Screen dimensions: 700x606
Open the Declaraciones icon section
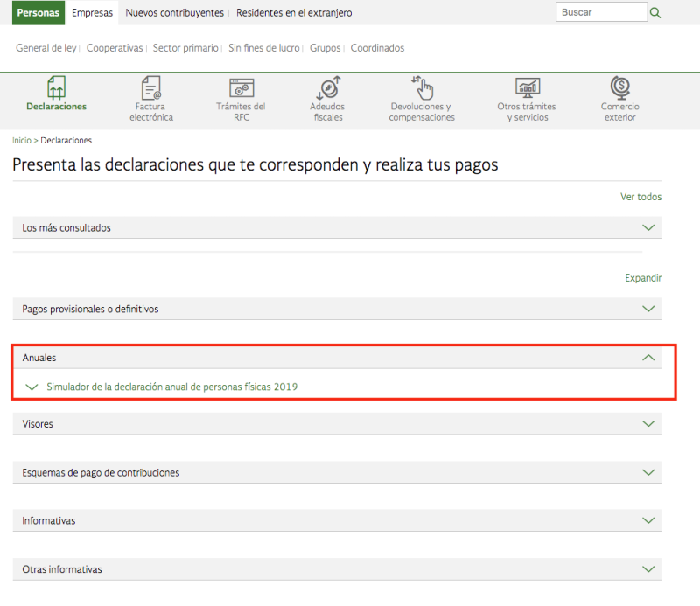[56, 87]
